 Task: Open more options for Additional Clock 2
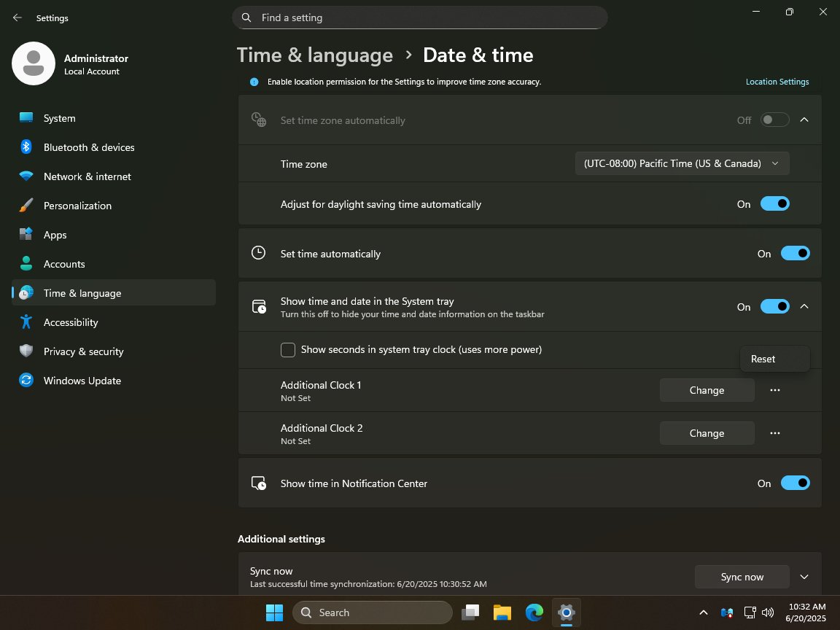coord(774,433)
